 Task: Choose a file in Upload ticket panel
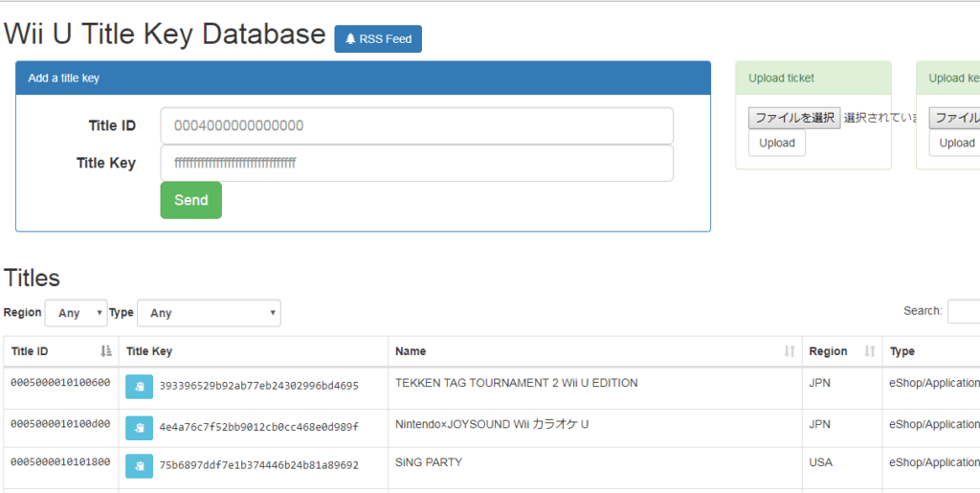click(x=794, y=118)
